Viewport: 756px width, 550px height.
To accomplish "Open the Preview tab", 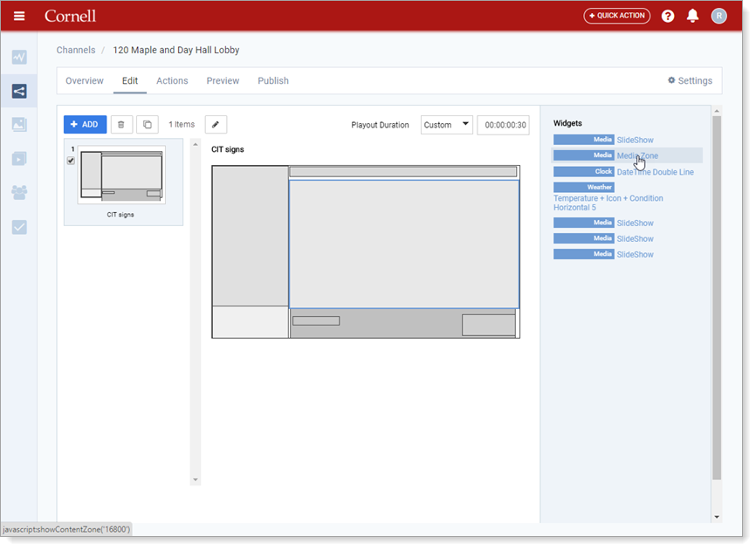I will pos(223,80).
